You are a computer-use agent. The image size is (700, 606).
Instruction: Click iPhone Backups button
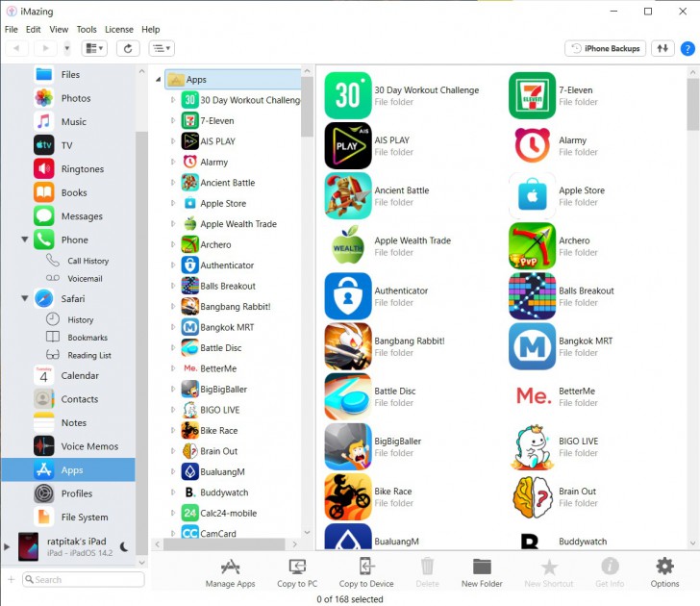(606, 48)
